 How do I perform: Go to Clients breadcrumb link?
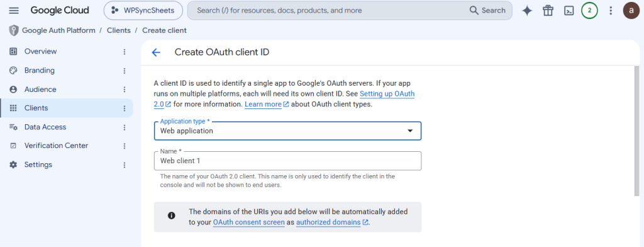click(119, 30)
